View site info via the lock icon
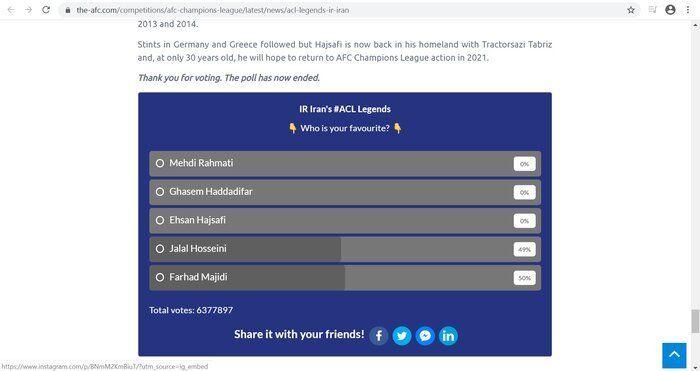This screenshot has width=700, height=371. 68,10
